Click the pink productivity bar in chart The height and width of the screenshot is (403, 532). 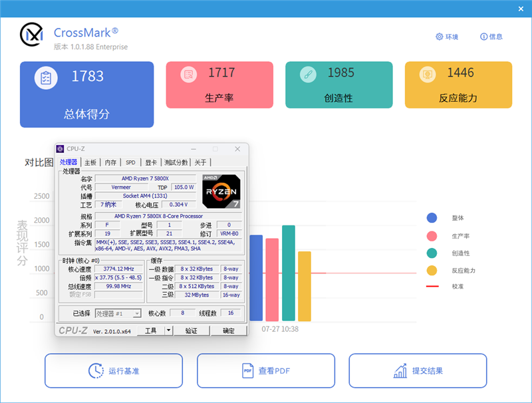pos(272,279)
